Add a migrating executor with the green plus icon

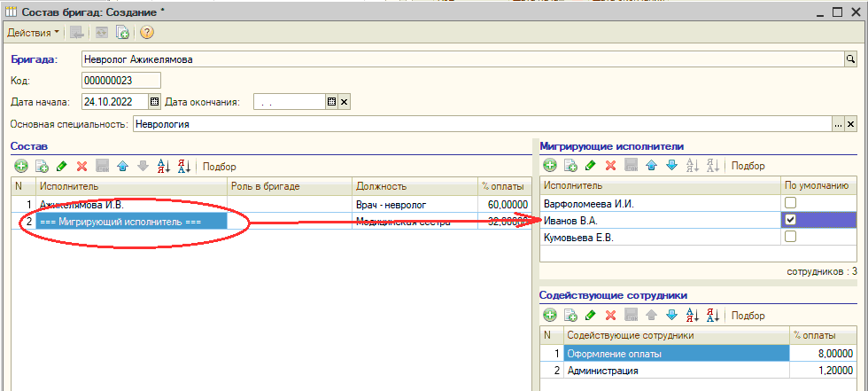549,166
